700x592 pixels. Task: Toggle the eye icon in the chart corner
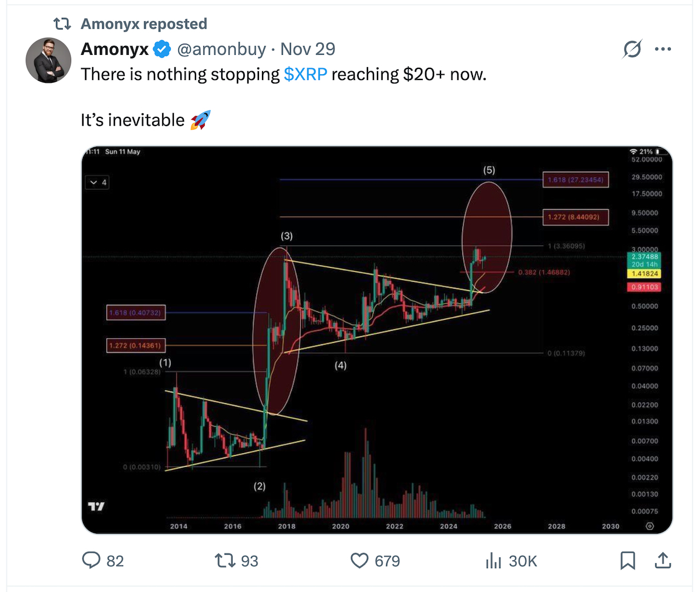pos(650,526)
